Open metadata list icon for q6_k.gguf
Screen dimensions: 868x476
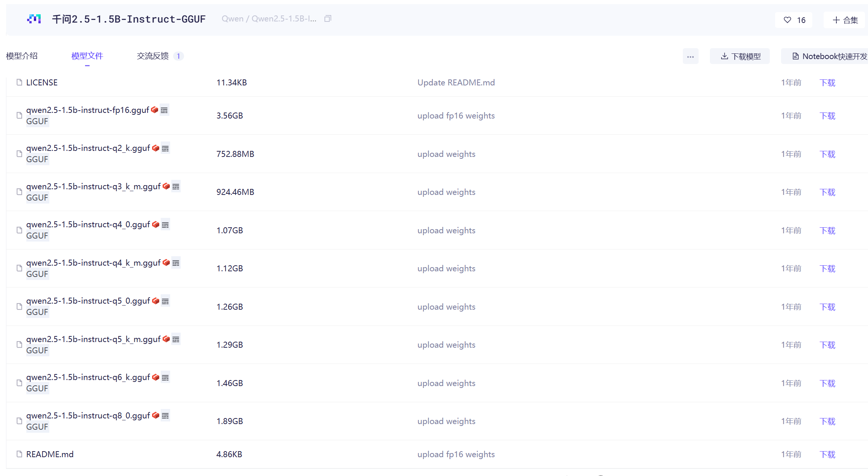[x=165, y=377]
